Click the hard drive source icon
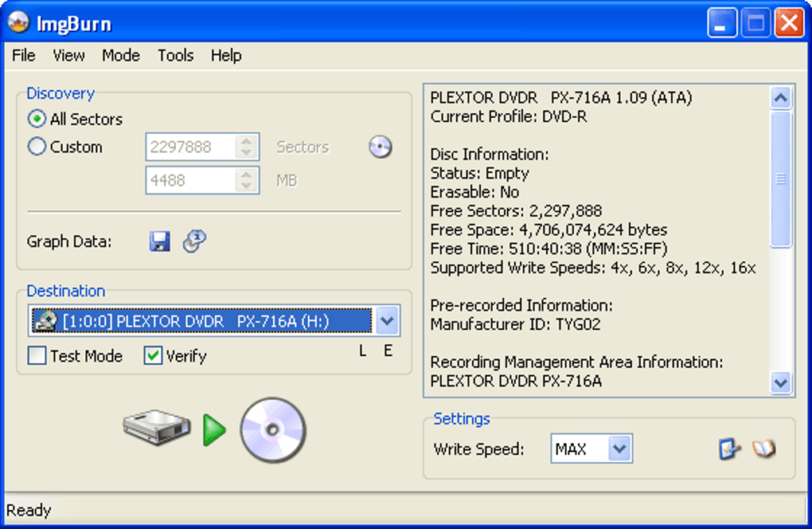 [157, 427]
